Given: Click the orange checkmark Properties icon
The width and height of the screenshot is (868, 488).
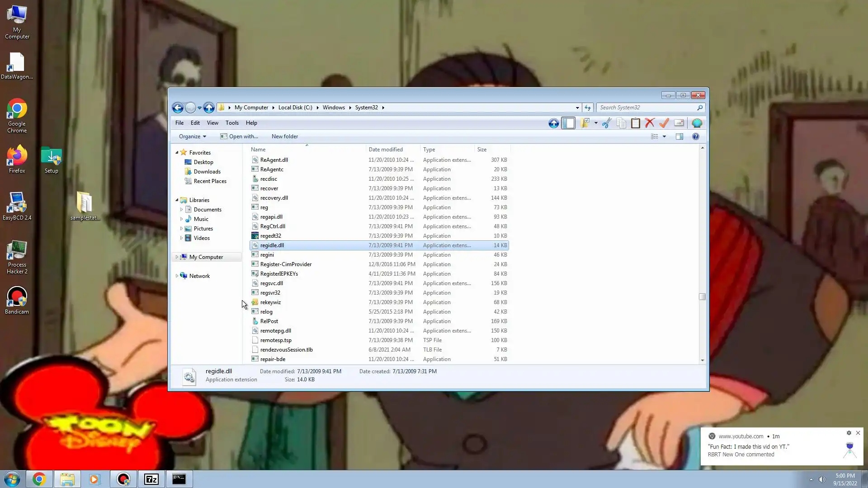Looking at the screenshot, I should (664, 123).
